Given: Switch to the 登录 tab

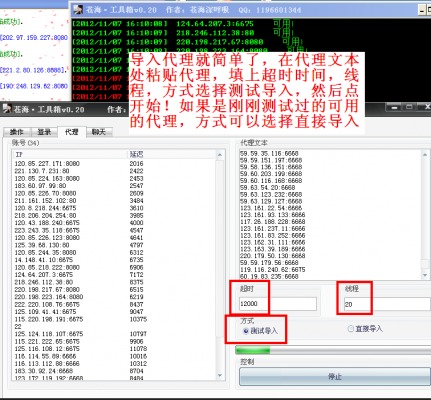Looking at the screenshot, I should (44, 132).
